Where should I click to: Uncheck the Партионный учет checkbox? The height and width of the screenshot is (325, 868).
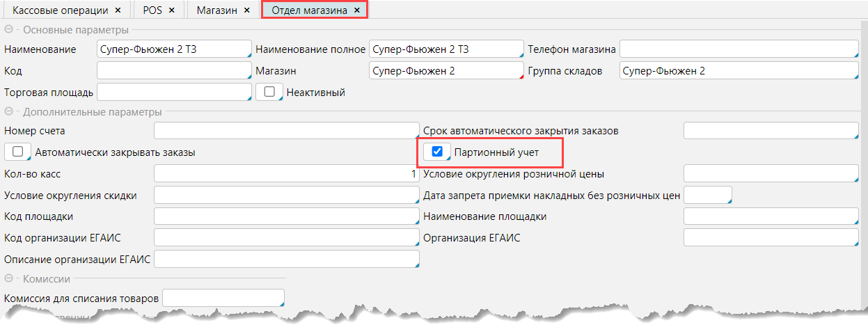coord(437,152)
